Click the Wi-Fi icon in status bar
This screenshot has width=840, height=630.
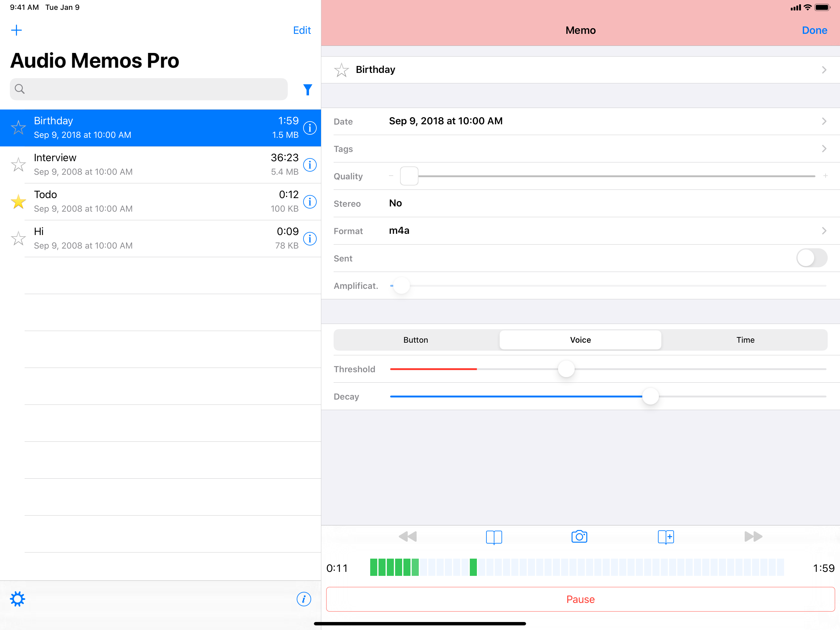(x=808, y=8)
